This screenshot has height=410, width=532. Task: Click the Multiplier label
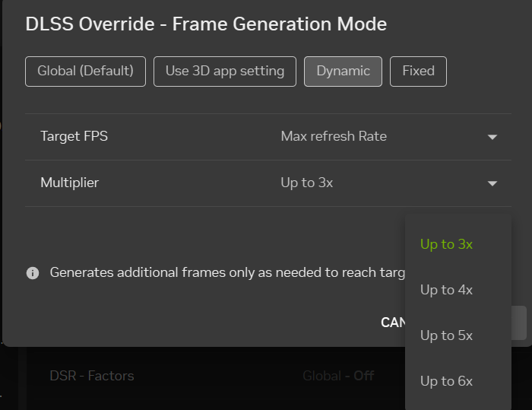(70, 183)
